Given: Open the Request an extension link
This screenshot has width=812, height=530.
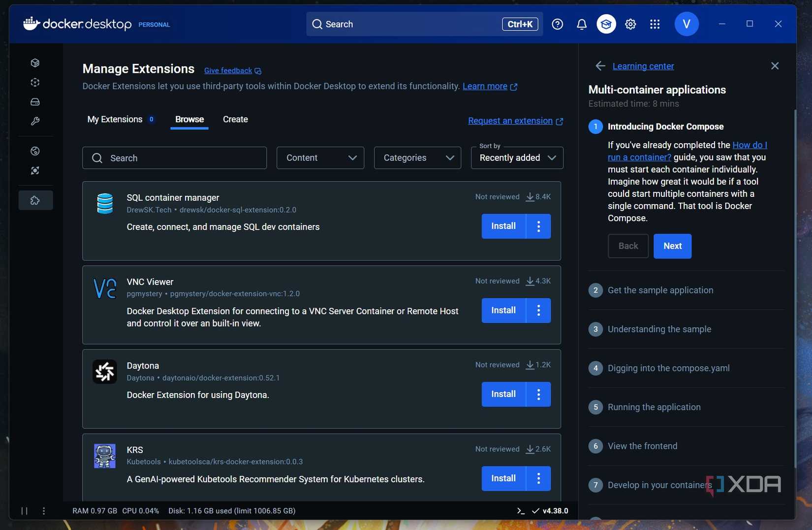Looking at the screenshot, I should click(x=510, y=121).
